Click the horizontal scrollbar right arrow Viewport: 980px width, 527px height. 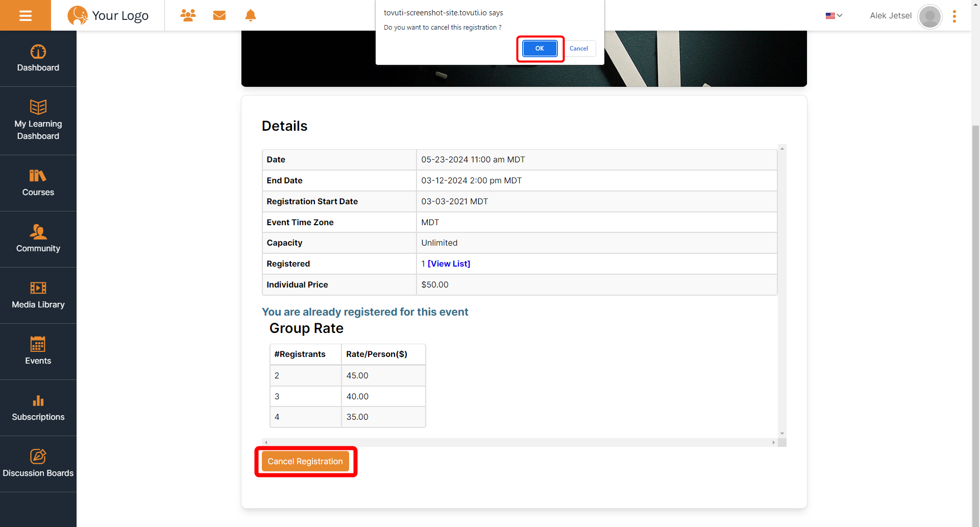(774, 443)
